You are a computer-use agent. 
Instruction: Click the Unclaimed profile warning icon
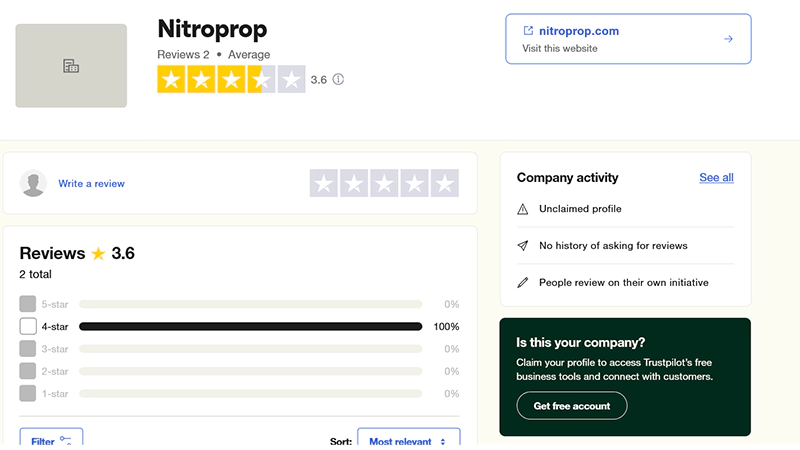pyautogui.click(x=522, y=209)
